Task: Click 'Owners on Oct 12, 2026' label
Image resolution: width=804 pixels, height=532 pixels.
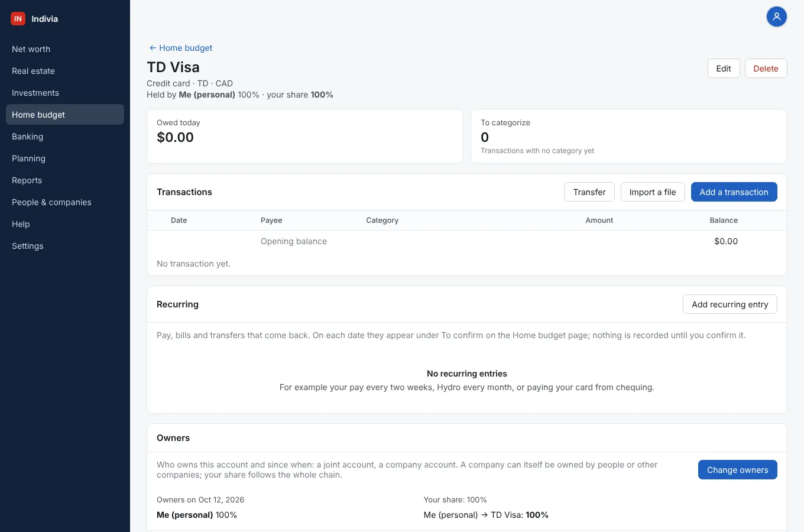Action: [x=200, y=500]
